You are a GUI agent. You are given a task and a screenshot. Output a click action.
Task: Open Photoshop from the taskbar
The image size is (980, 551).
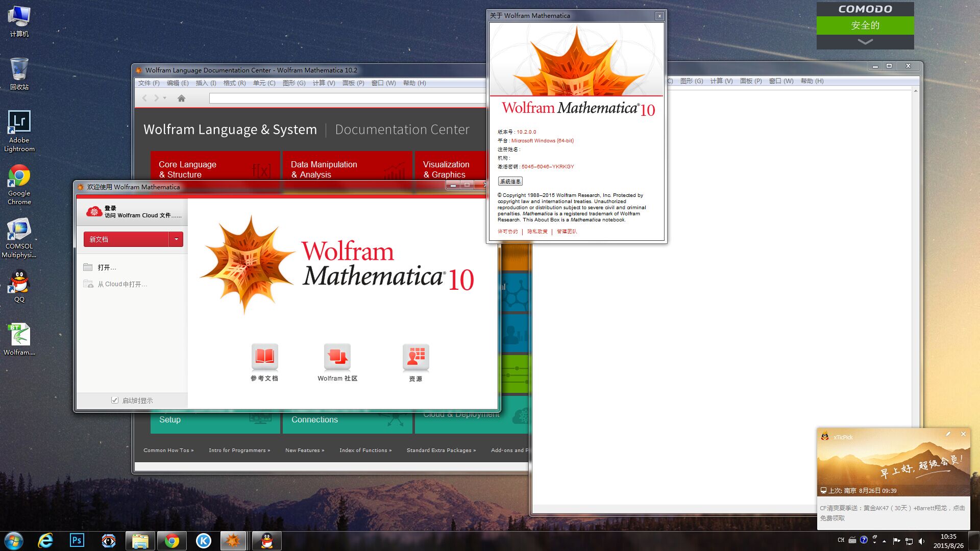coord(77,540)
